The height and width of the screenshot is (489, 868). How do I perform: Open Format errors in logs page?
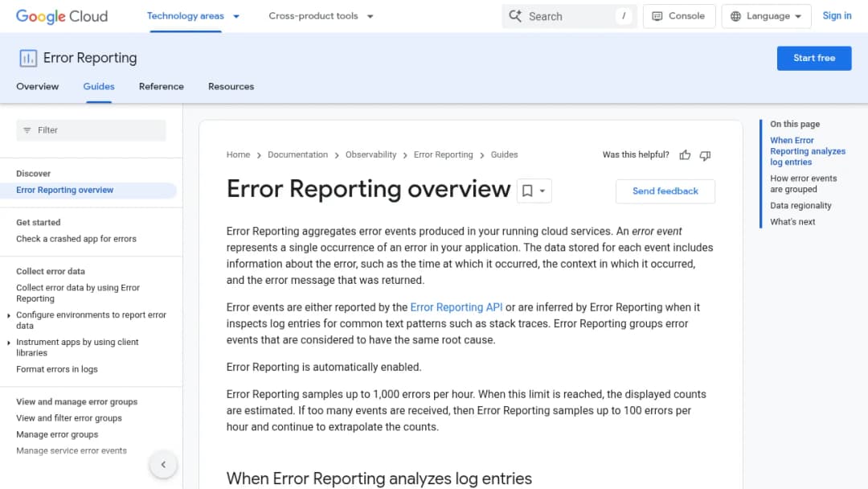point(56,369)
